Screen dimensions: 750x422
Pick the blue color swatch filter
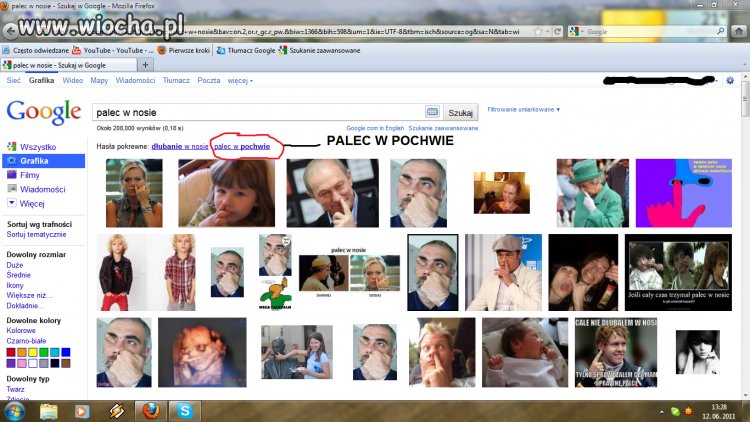(66, 352)
